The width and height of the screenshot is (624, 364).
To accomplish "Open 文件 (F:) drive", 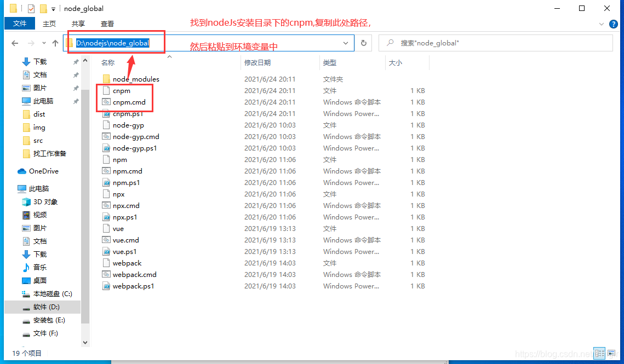I will tap(45, 333).
